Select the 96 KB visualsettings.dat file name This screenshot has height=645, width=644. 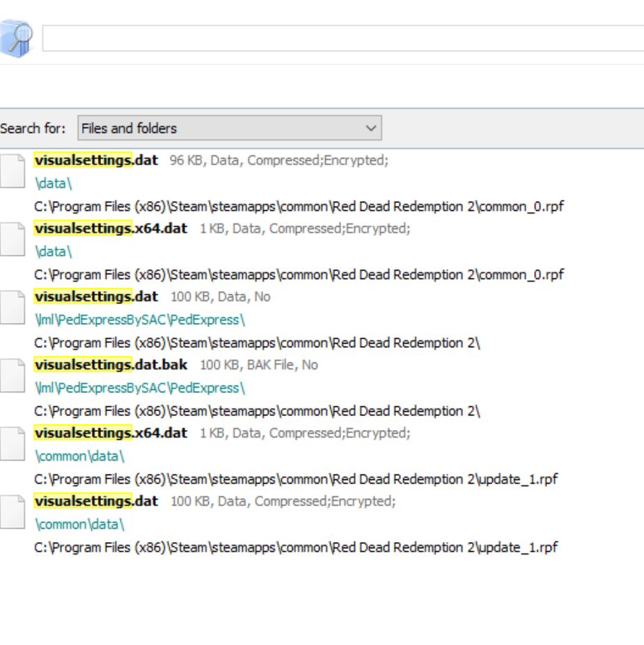(x=96, y=160)
